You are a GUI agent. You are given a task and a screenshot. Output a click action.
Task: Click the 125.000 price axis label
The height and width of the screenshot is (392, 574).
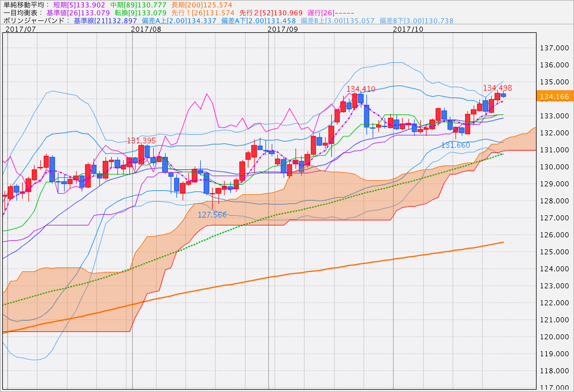[554, 252]
